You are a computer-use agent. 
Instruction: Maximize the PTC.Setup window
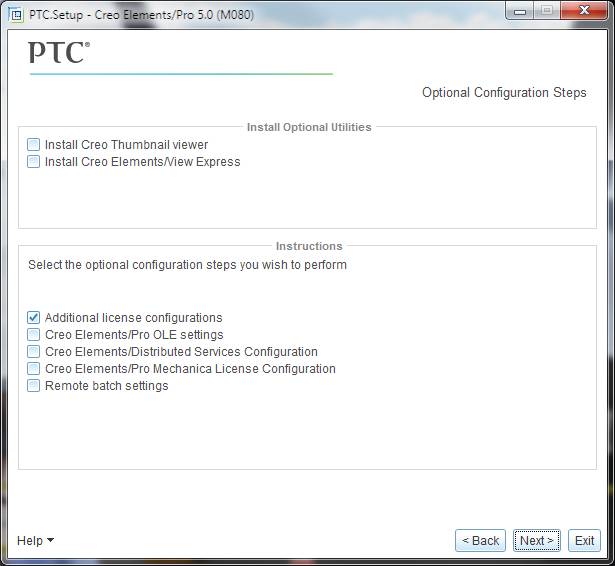[x=546, y=11]
